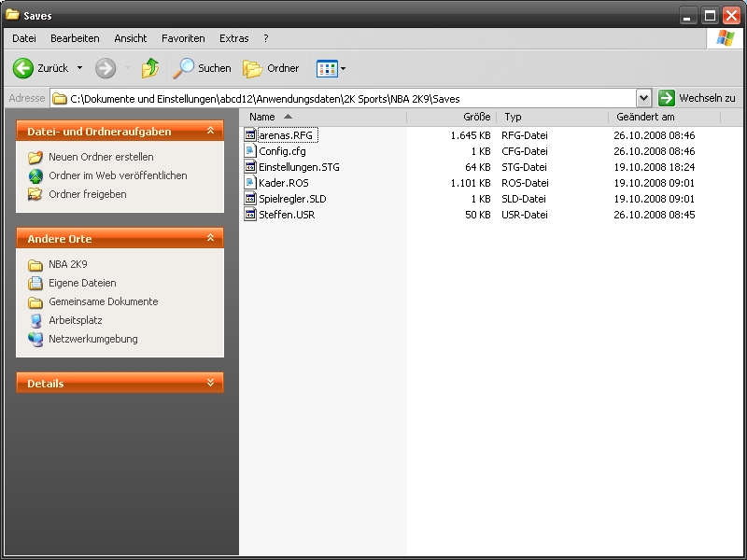Click the green Zurück back arrow
This screenshot has height=560, width=747.
[22, 68]
